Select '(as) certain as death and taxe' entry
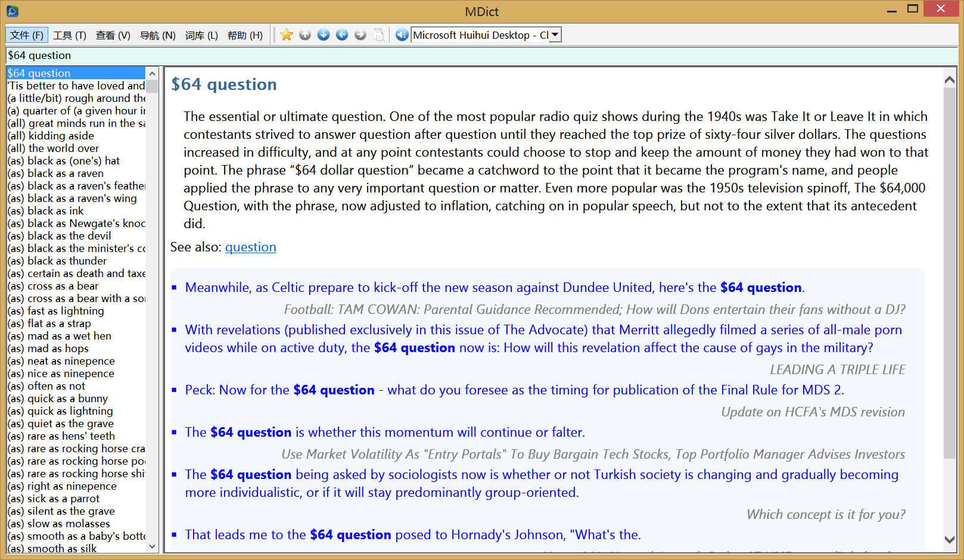 pos(76,273)
